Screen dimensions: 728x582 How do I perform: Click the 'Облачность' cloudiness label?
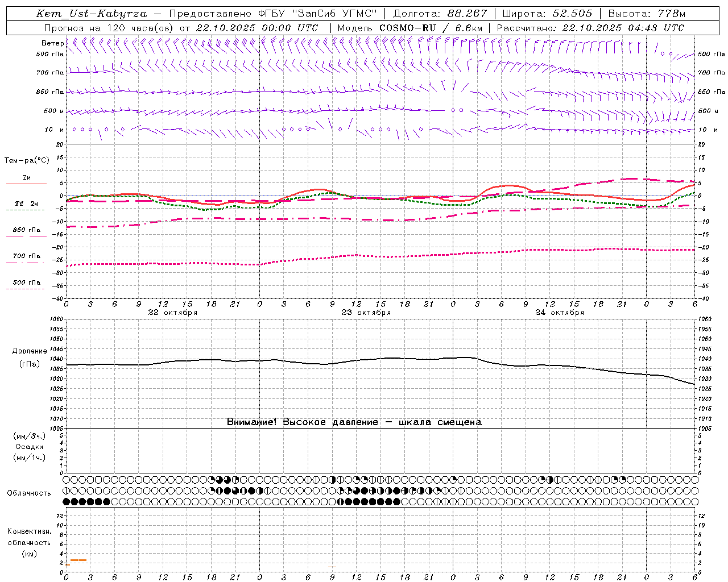coord(29,493)
